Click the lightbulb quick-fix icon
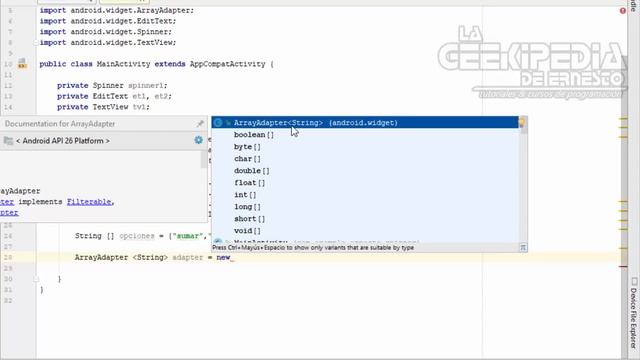This screenshot has height=360, width=640. pyautogui.click(x=522, y=122)
